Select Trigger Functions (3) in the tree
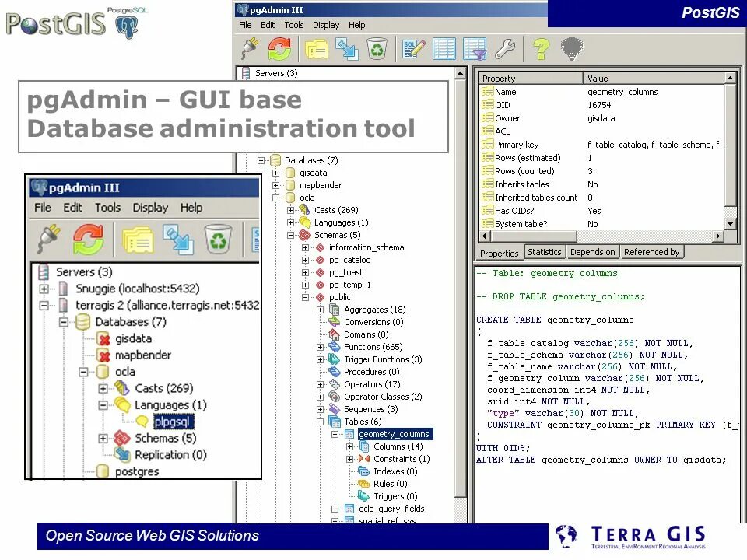Viewport: 747px width, 560px height. click(383, 359)
